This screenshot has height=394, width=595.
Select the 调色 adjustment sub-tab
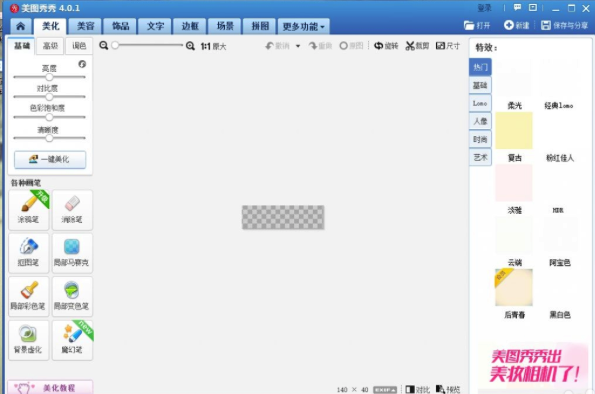coord(79,46)
